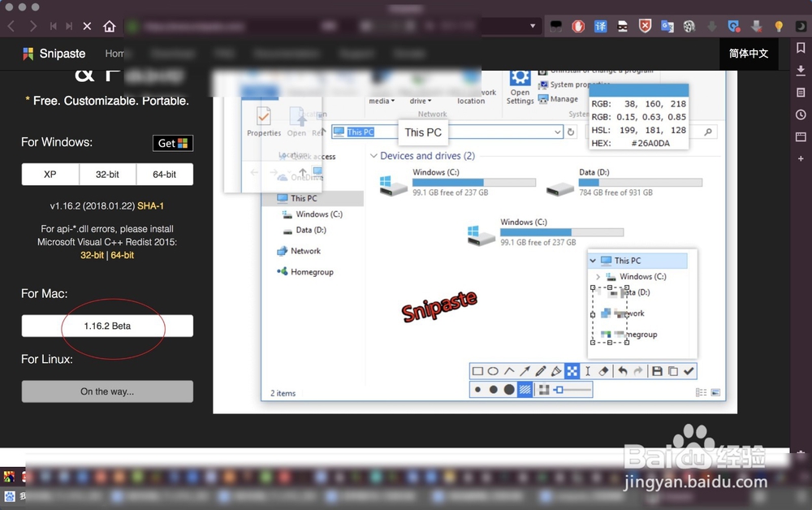Viewport: 812px width, 510px height.
Task: Collapse the Devices and drives group
Action: pyautogui.click(x=375, y=156)
